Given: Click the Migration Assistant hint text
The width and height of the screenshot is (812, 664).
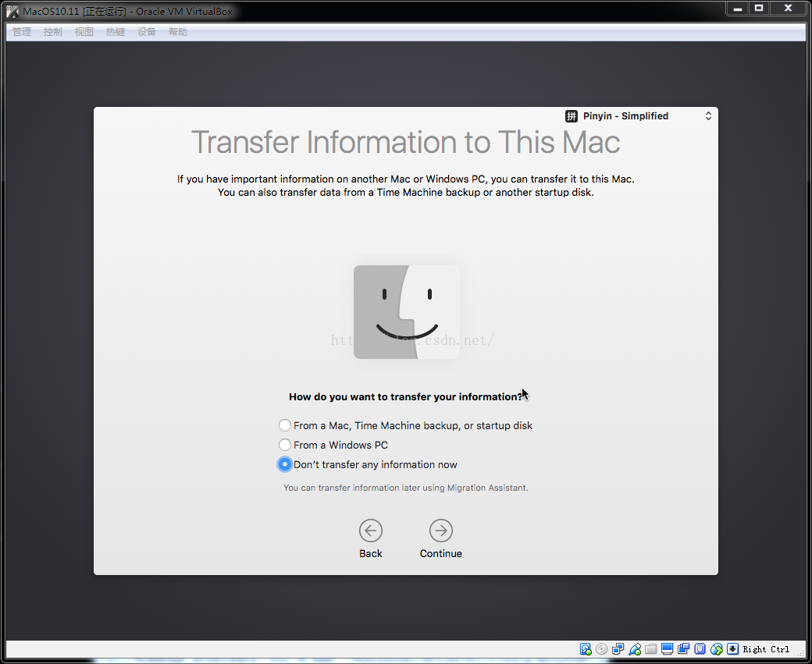Looking at the screenshot, I should click(405, 488).
